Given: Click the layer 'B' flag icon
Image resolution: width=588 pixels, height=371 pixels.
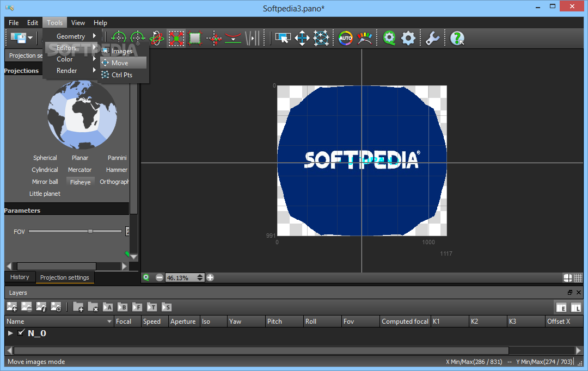Looking at the screenshot, I should [122, 307].
